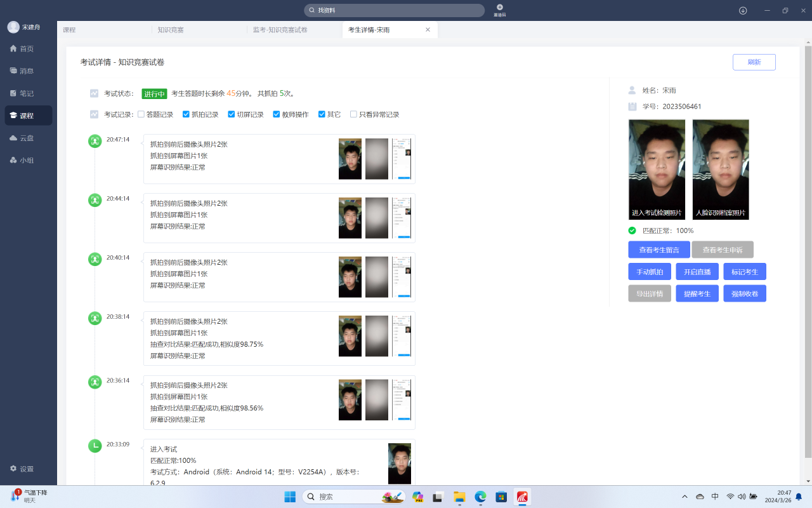Open 设置 at the sidebar bottom
This screenshot has width=812, height=508.
coord(22,469)
